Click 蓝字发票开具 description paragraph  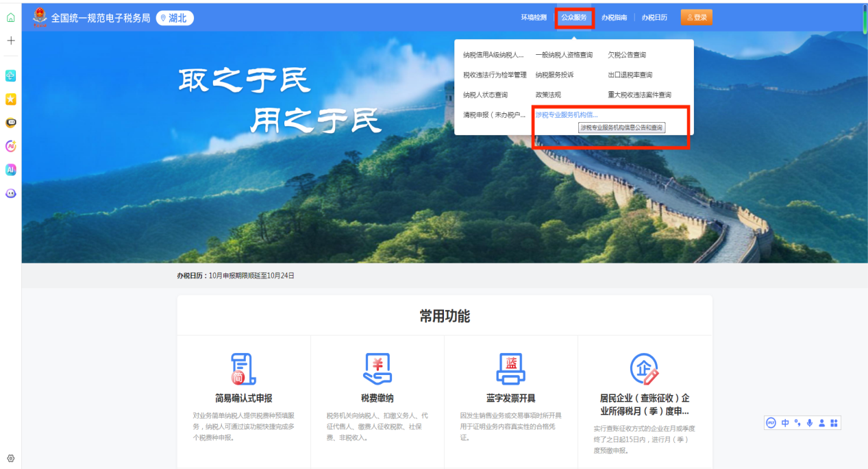pos(510,426)
